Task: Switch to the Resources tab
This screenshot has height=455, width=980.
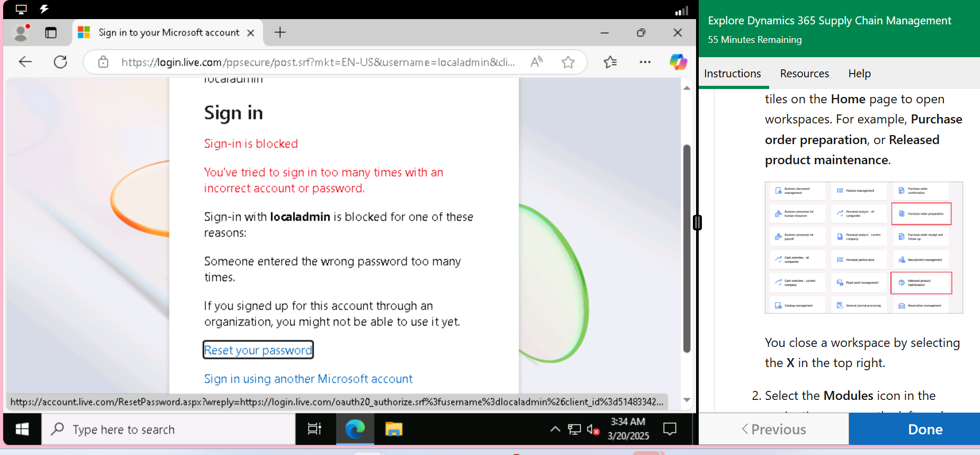Action: [x=804, y=74]
